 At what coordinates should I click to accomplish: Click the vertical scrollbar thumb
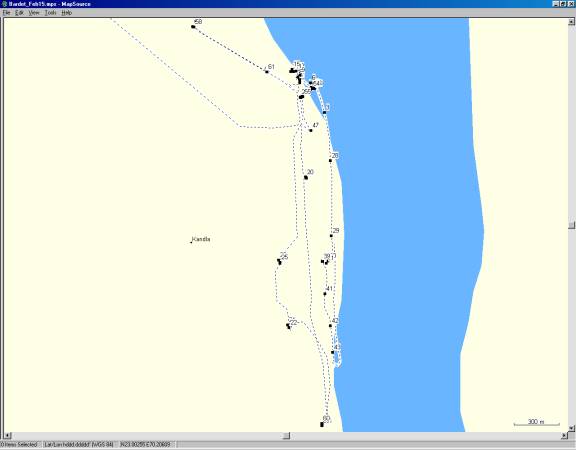coord(572,225)
